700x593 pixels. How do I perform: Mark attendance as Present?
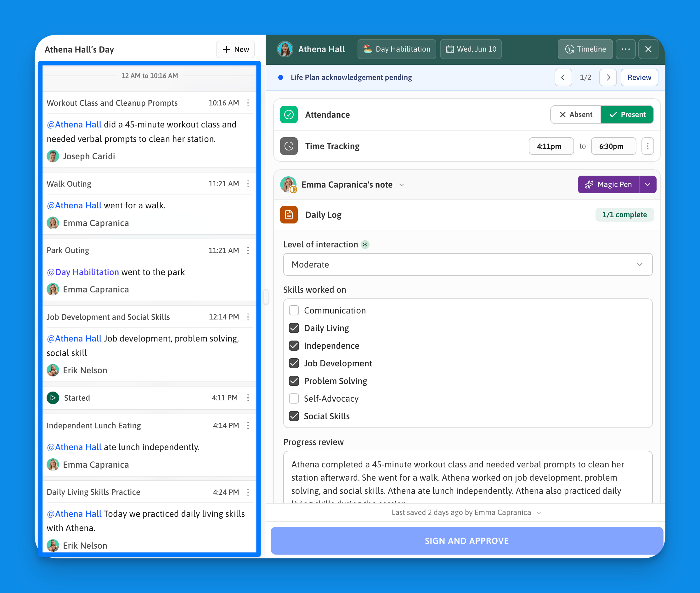point(627,115)
